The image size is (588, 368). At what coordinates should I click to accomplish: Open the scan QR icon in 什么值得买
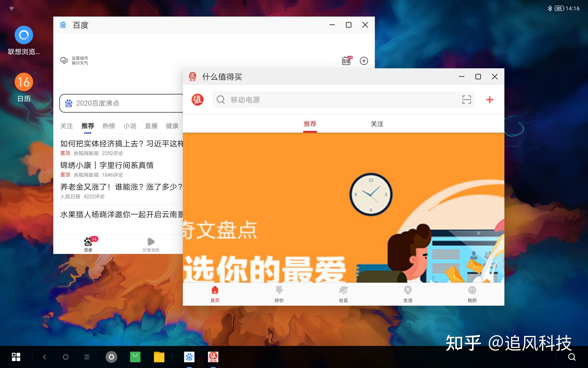tap(466, 100)
